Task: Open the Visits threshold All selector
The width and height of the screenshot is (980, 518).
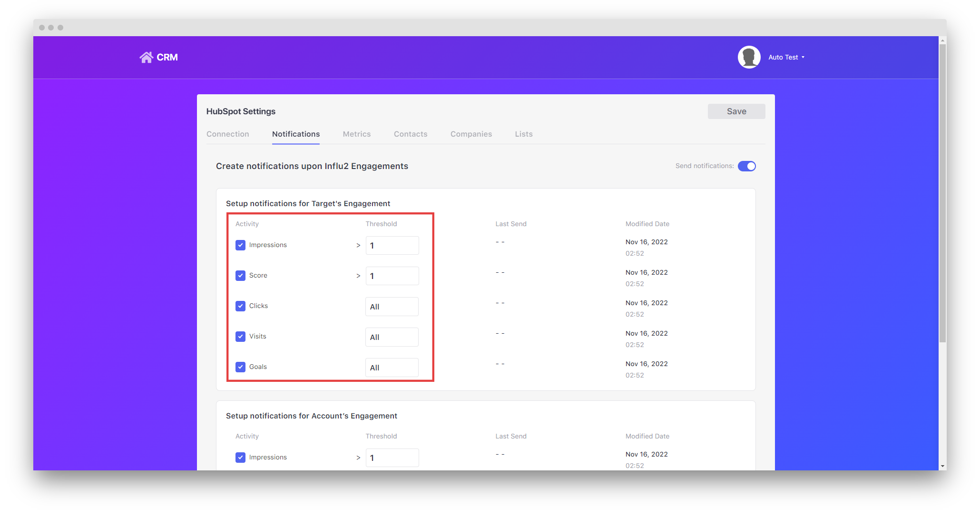Action: [x=392, y=337]
